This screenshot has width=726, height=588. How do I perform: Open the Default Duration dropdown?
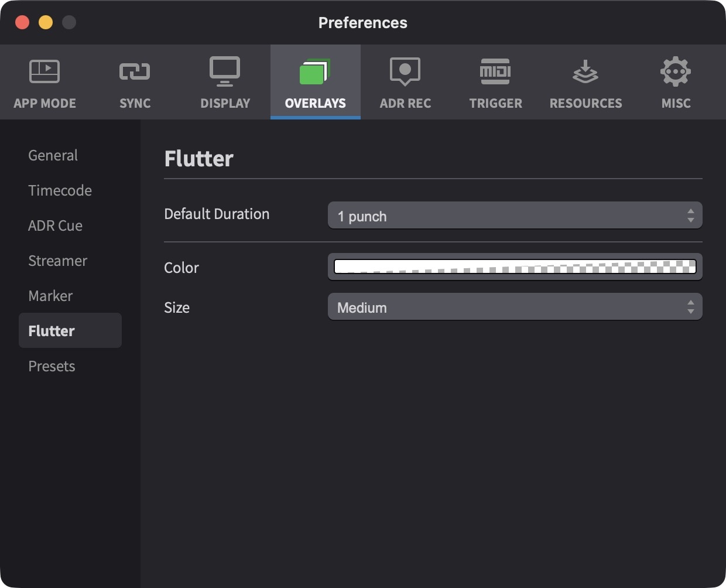coord(515,216)
